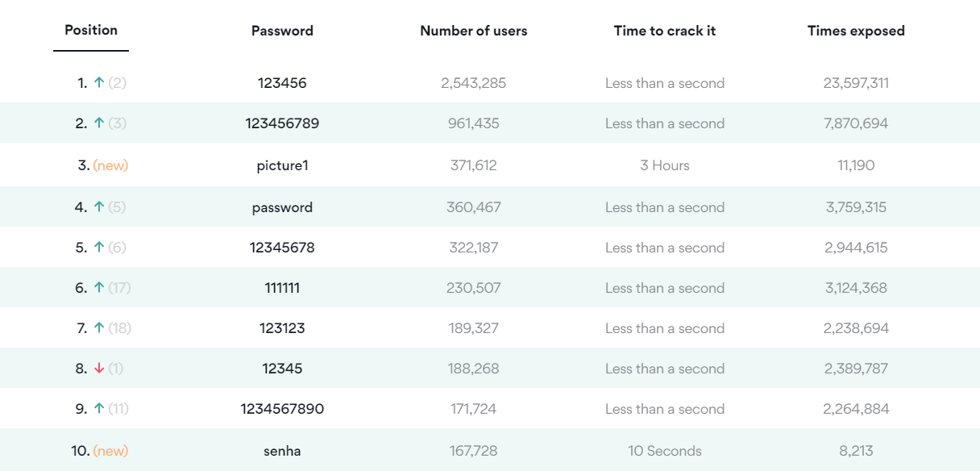This screenshot has height=471, width=980.
Task: Click the up arrow in the 12345678 row
Action: click(99, 248)
